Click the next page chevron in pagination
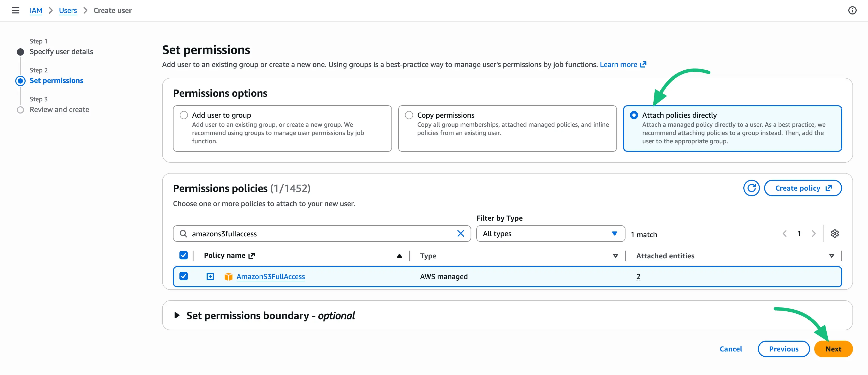The height and width of the screenshot is (375, 868). coord(814,234)
